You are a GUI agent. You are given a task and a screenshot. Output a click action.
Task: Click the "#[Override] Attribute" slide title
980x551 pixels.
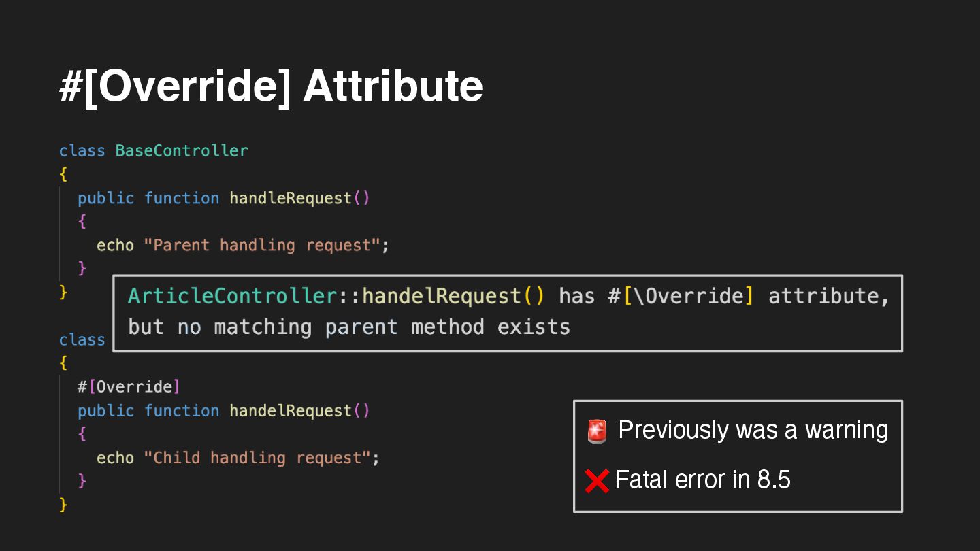pos(271,86)
